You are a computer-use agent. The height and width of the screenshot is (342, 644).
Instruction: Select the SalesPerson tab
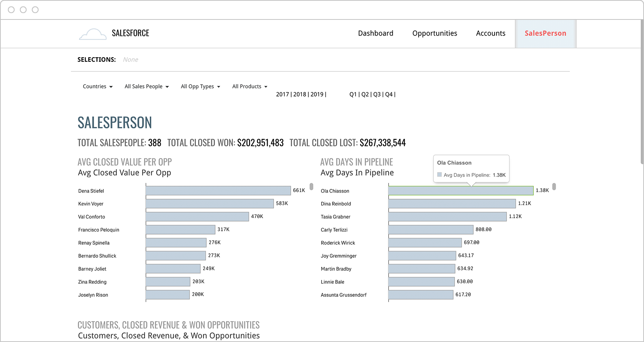[546, 34]
